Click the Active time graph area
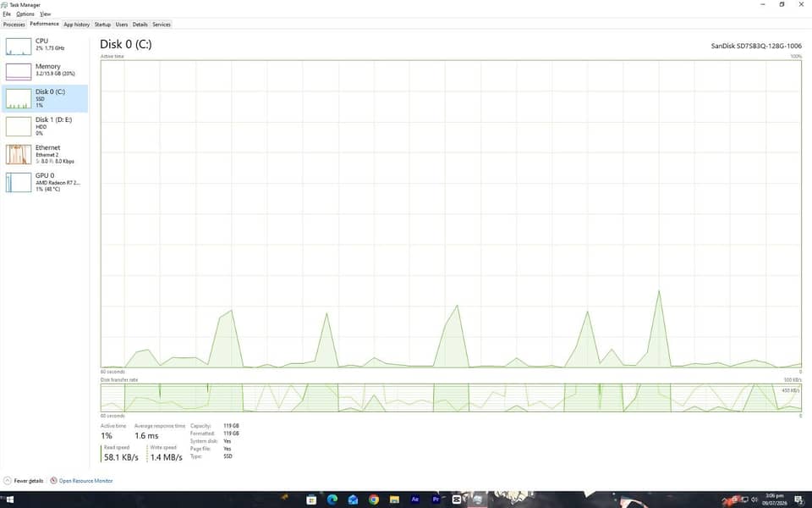Image resolution: width=812 pixels, height=508 pixels. click(451, 214)
